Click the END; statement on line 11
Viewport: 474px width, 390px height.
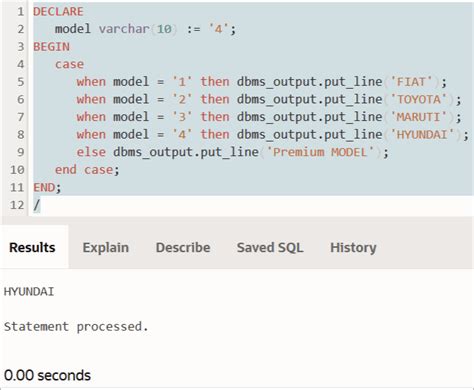(47, 187)
